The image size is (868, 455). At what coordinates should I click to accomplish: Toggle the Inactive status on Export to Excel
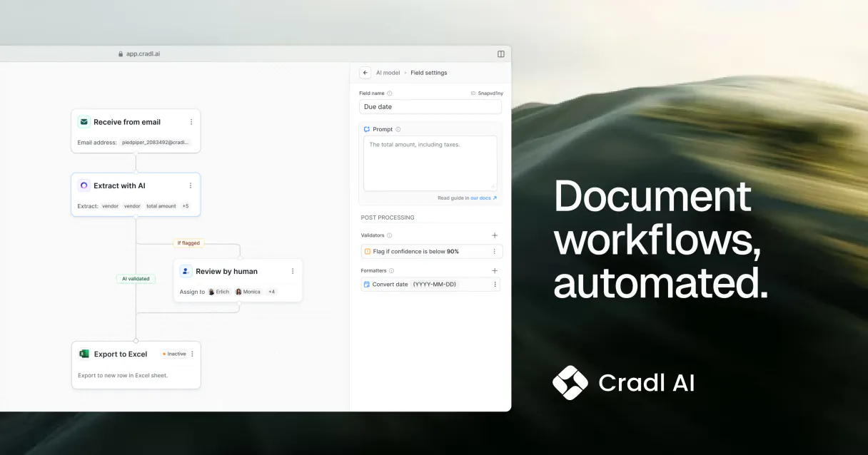(x=173, y=353)
